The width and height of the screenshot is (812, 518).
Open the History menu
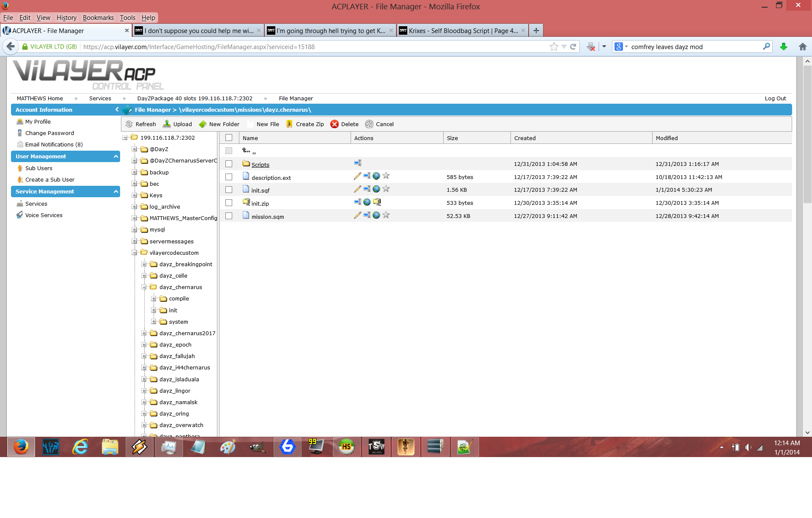coord(66,18)
